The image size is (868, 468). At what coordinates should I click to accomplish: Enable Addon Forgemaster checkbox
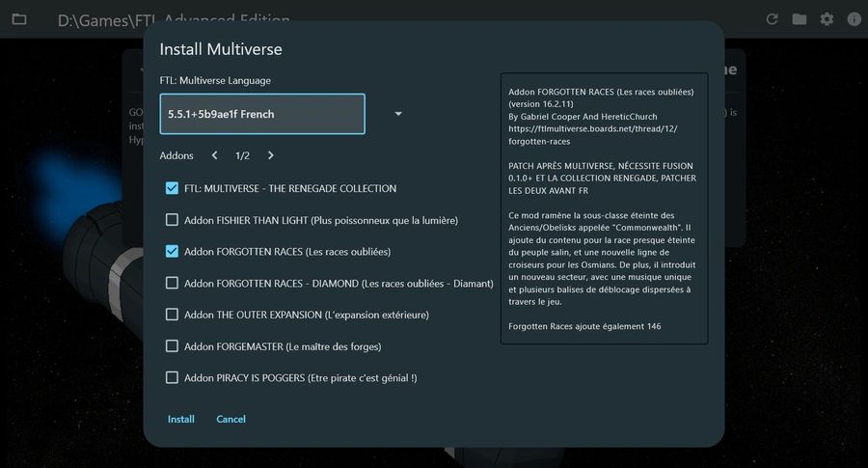pyautogui.click(x=173, y=346)
